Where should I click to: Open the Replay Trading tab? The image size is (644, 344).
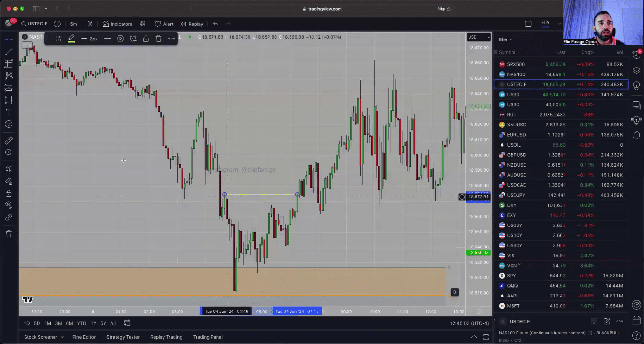(x=166, y=337)
